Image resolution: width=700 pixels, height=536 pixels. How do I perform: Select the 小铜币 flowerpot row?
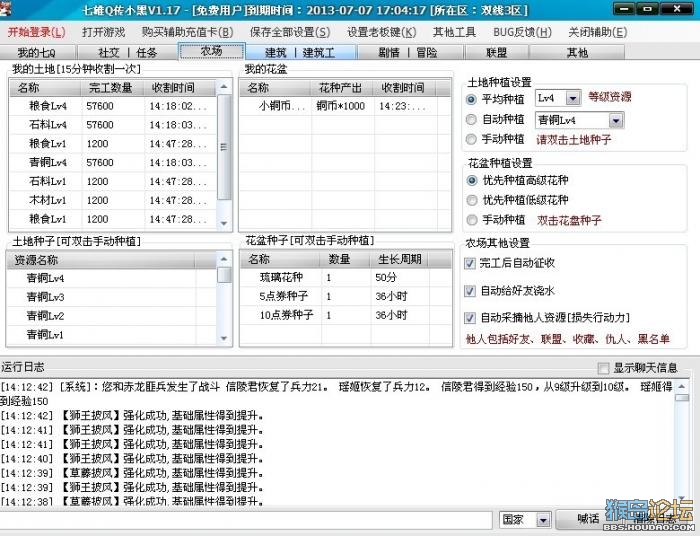(345, 106)
